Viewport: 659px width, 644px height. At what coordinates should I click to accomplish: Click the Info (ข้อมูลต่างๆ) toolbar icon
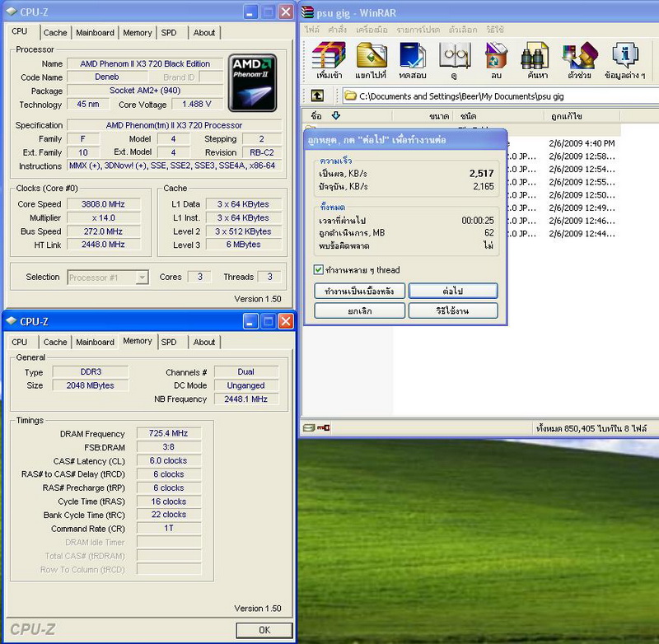click(625, 58)
